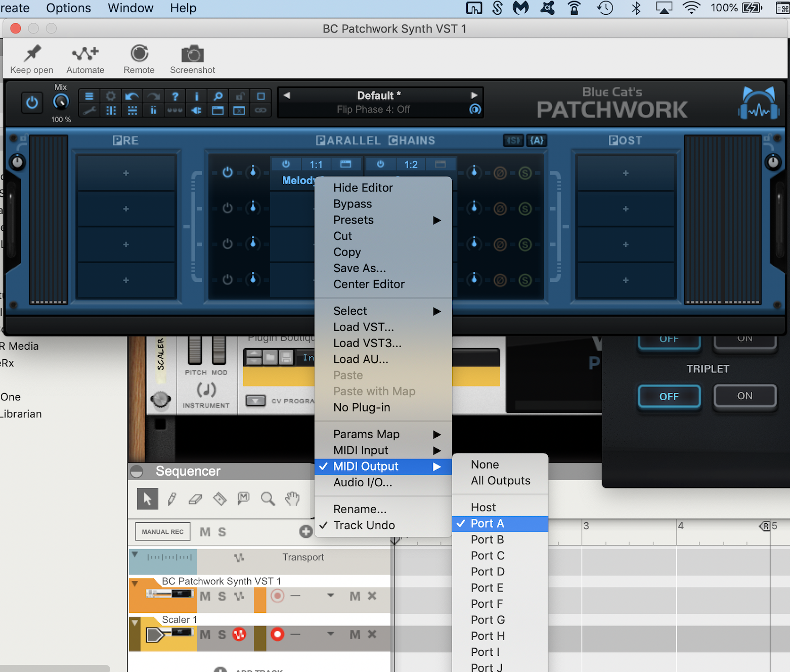Image resolution: width=790 pixels, height=672 pixels.
Task: Select Port C output
Action: click(x=500, y=556)
